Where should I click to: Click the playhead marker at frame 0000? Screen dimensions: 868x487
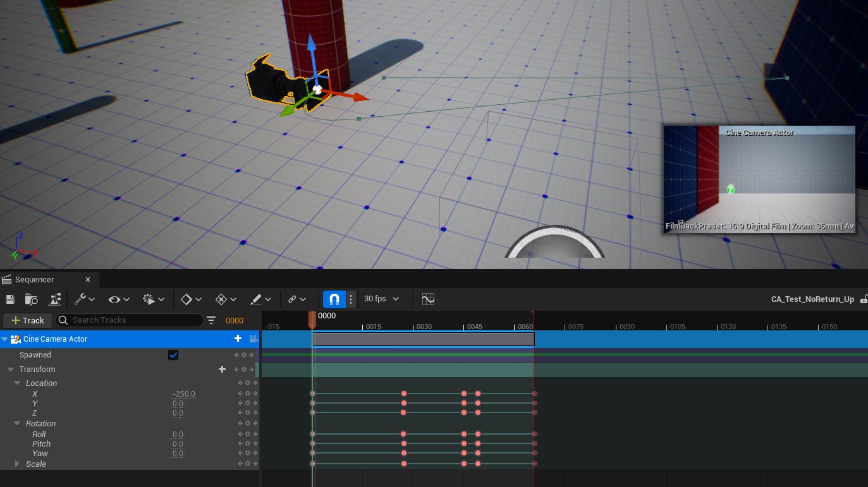coord(312,320)
